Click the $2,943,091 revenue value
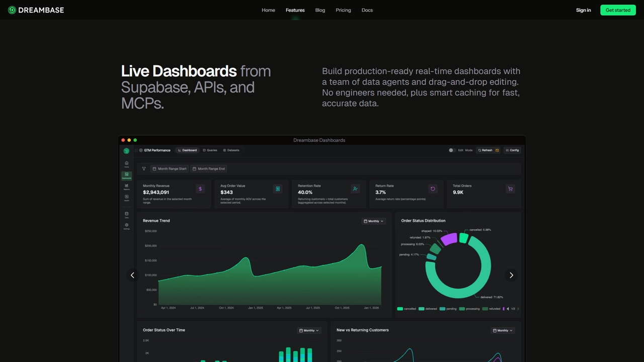Screen dimensions: 644x362 click(x=156, y=192)
